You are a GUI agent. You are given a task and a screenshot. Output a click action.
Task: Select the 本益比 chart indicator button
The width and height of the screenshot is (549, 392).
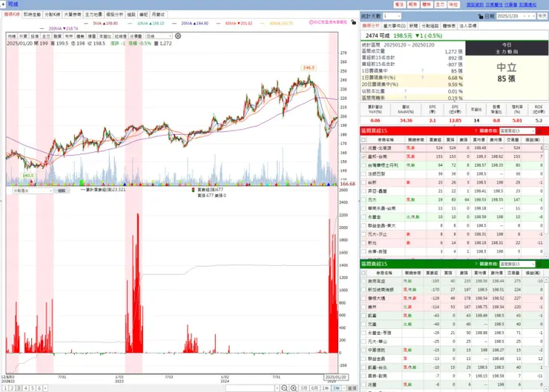pos(105,36)
